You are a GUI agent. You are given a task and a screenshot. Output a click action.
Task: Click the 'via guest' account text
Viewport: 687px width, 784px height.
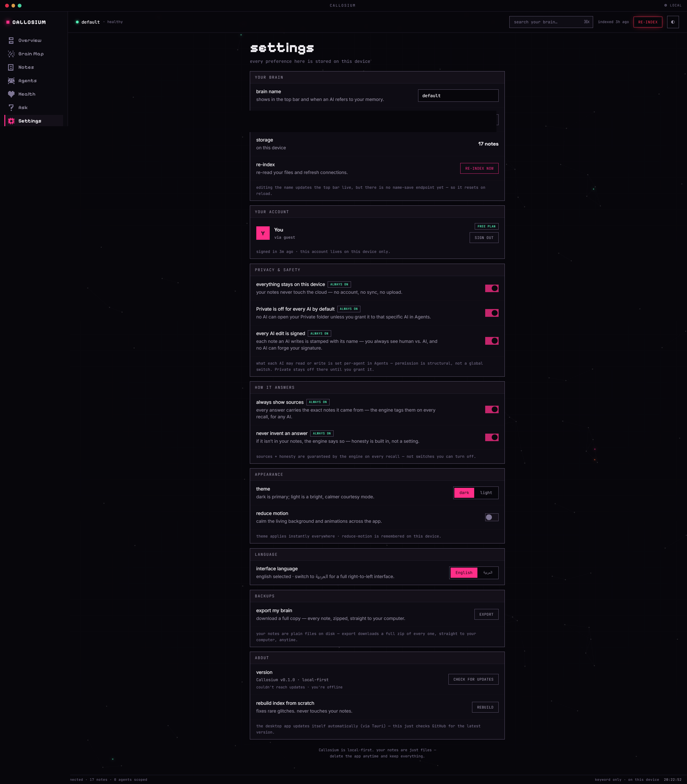[284, 237]
